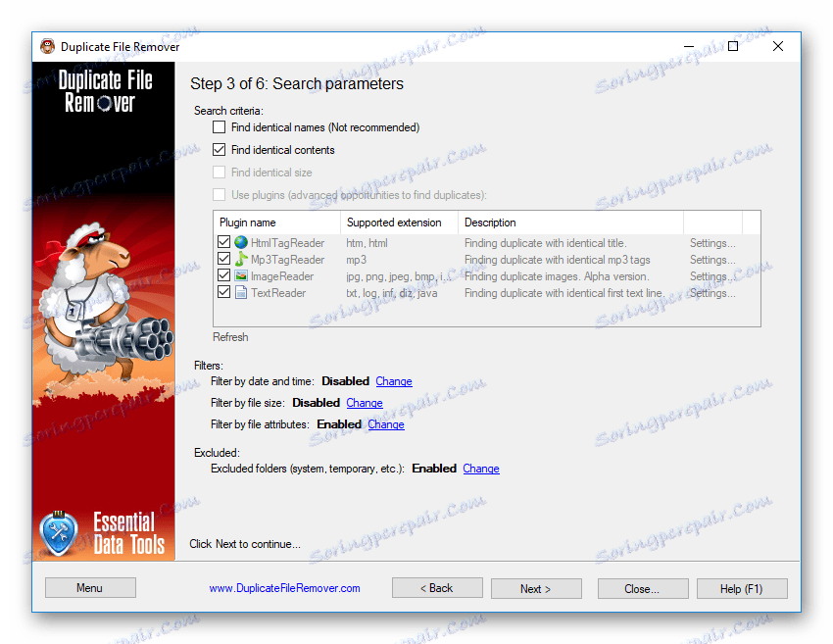Click 'Finding duplicate with identical first text line.'

(x=564, y=293)
